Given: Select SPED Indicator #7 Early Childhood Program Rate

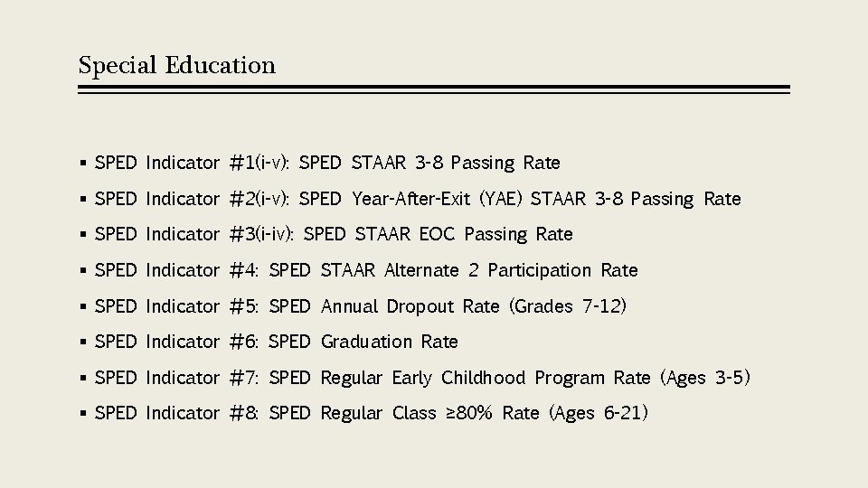Looking at the screenshot, I should 422,378.
